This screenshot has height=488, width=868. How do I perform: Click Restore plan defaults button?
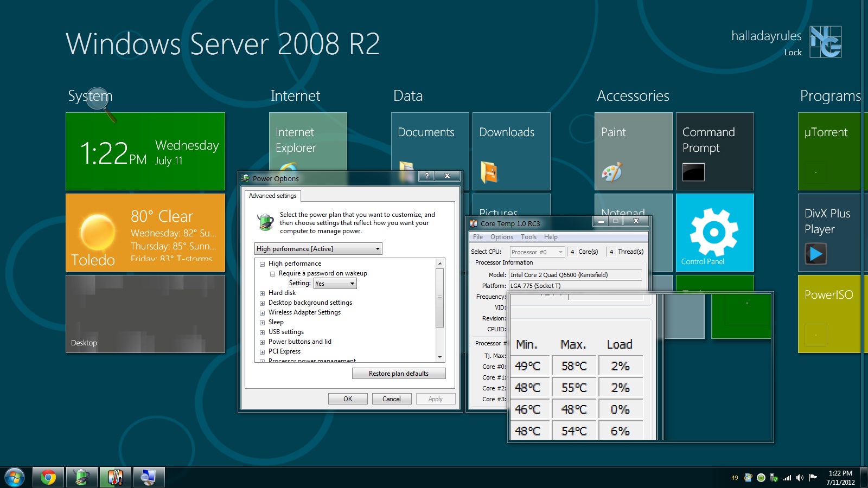(399, 374)
